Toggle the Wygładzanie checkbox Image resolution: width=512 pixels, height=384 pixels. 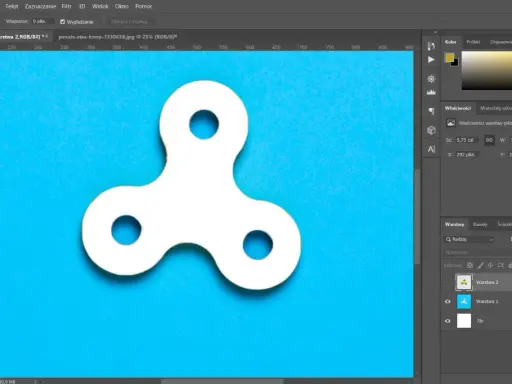[x=62, y=22]
